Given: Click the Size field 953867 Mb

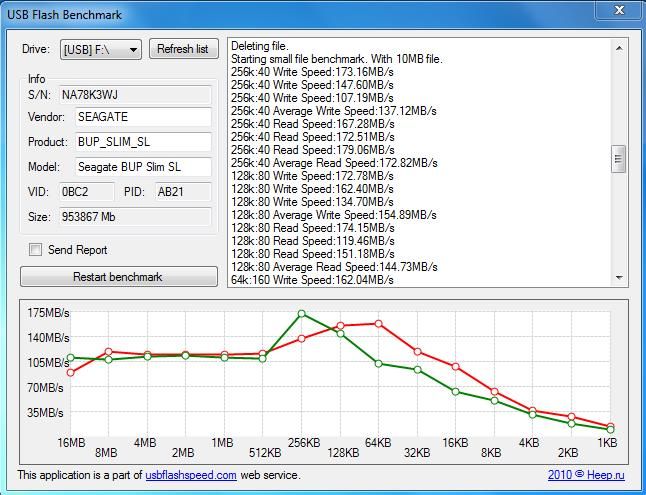Looking at the screenshot, I should (135, 217).
